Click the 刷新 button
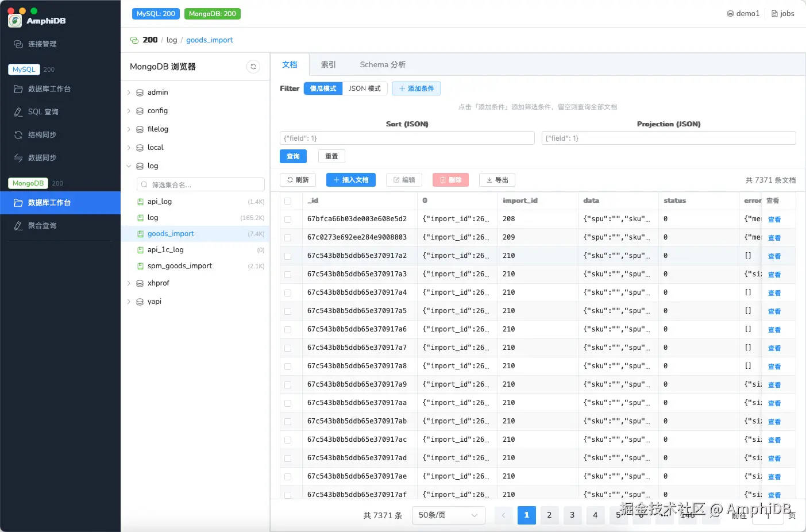806x532 pixels. point(298,180)
